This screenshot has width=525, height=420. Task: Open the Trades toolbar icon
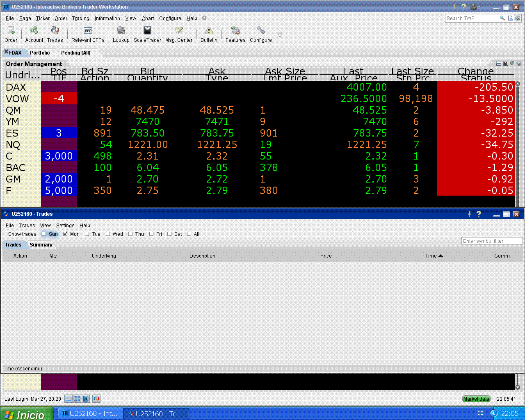tap(55, 30)
